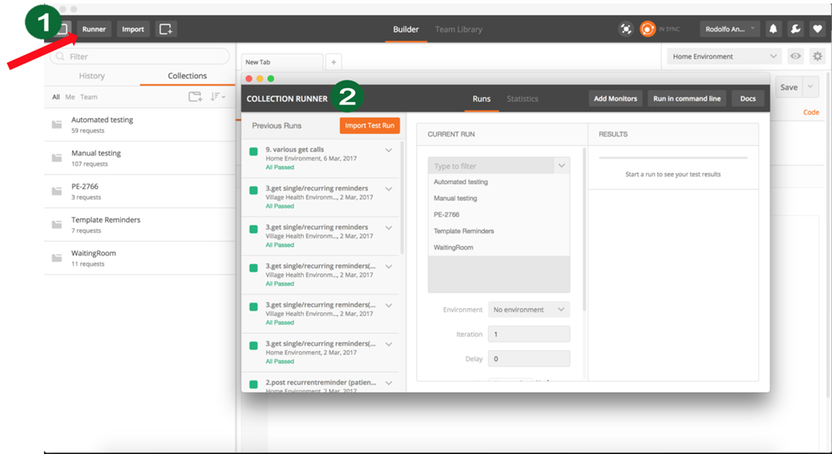Click the Iteration input field
The image size is (832, 454).
[529, 334]
